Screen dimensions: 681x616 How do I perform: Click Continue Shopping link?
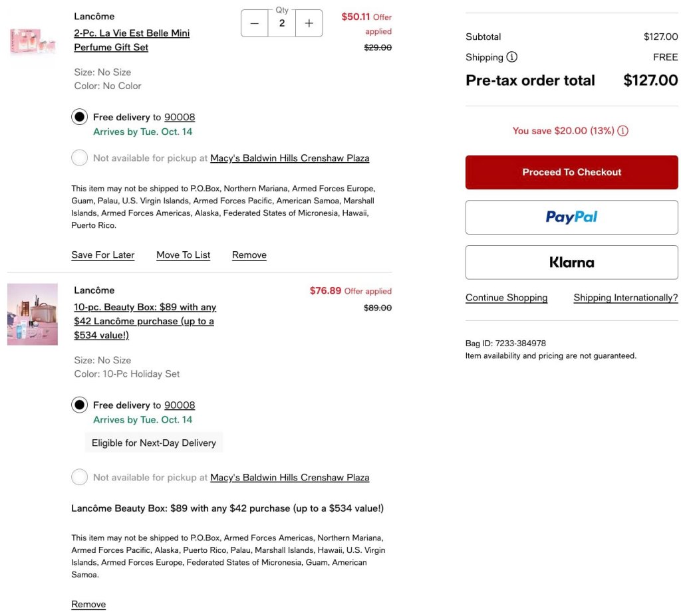tap(506, 298)
